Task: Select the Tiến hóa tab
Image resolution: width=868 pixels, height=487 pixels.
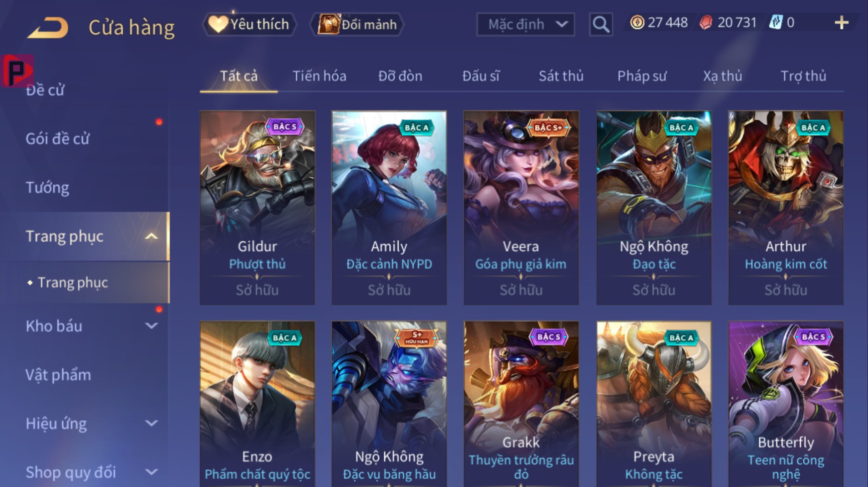Action: click(x=319, y=76)
